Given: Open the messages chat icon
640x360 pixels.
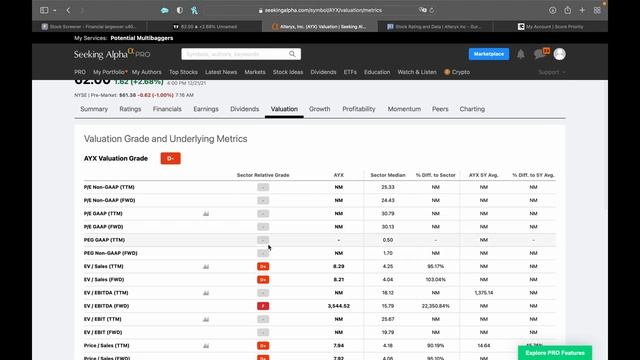Looking at the screenshot, I should (x=540, y=53).
